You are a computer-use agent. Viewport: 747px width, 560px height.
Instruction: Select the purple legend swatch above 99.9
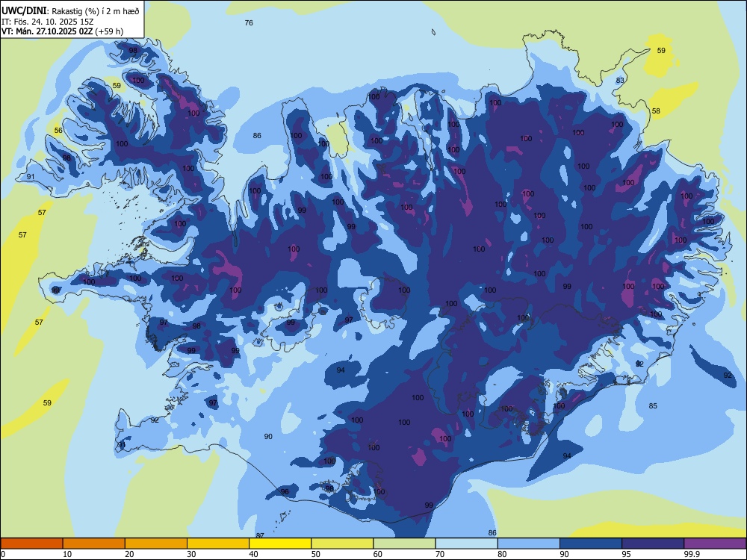[x=715, y=544]
